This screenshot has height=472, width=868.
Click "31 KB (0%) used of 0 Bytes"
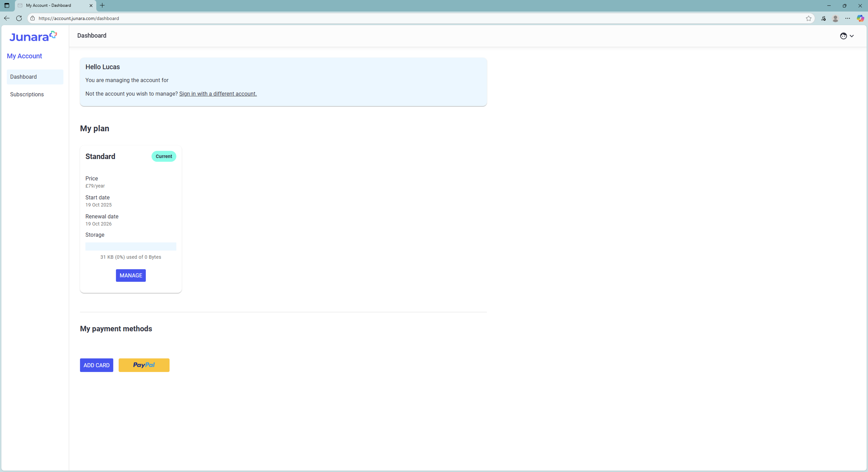131,257
